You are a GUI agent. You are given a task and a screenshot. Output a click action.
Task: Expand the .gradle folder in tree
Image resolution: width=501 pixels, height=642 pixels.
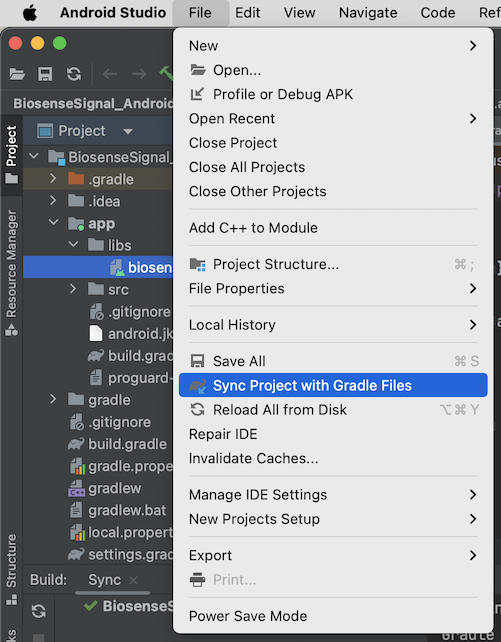[53, 179]
